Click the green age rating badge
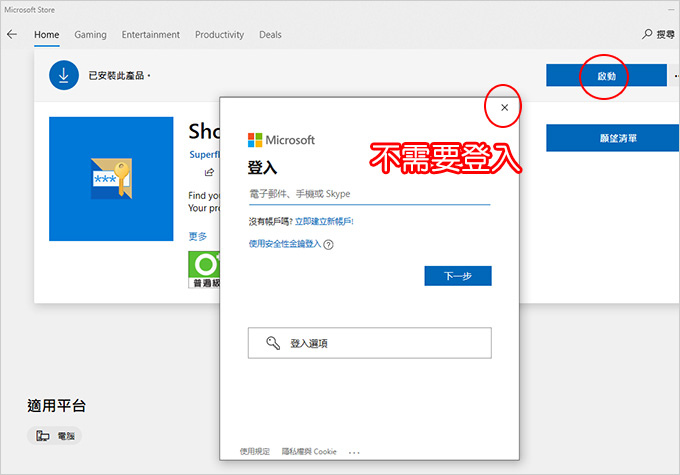 [204, 269]
